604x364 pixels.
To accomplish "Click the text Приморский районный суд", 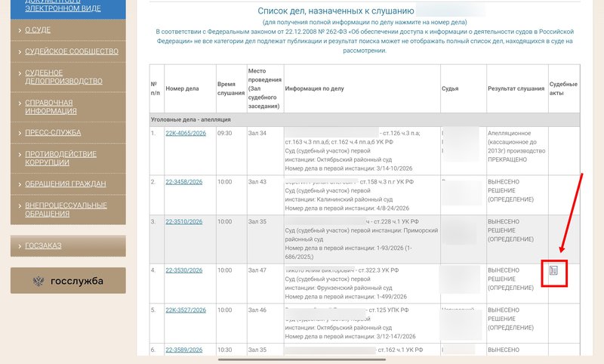I will (362, 235).
